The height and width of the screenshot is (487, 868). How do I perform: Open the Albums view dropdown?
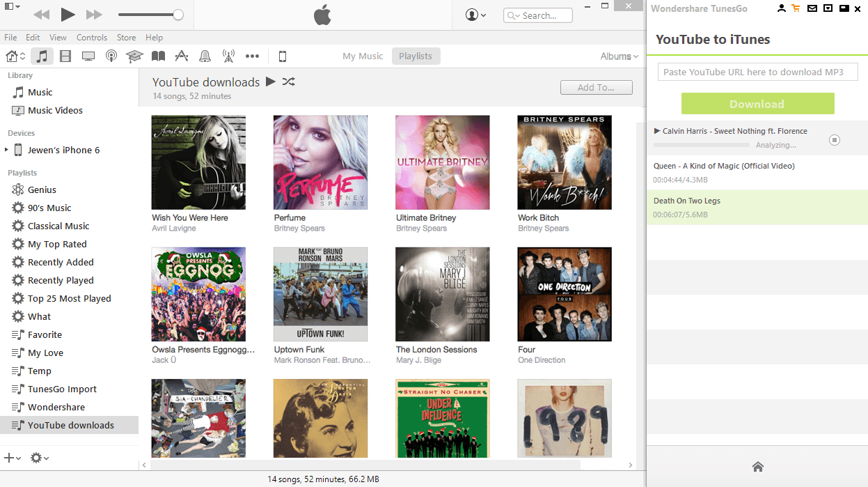(x=619, y=56)
